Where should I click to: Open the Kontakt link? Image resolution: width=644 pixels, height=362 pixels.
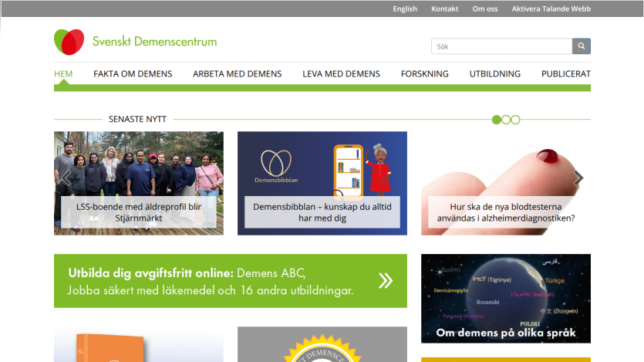[x=445, y=8]
